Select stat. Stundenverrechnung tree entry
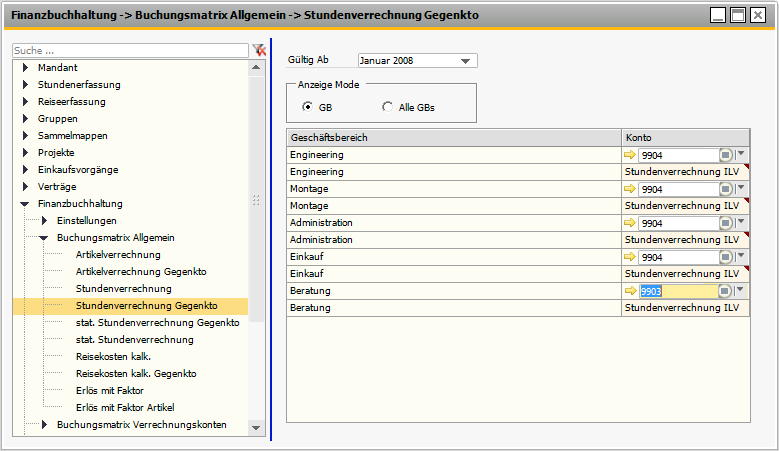 click(134, 340)
